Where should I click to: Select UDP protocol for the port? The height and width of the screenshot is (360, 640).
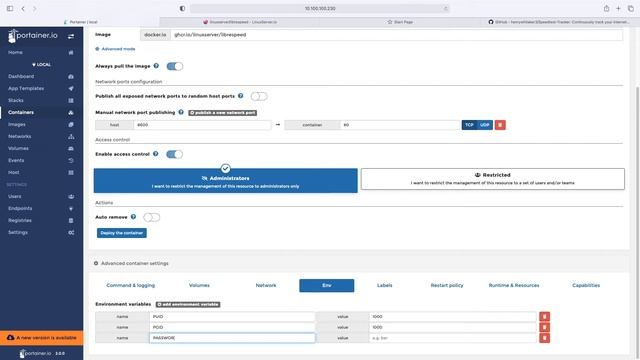click(x=484, y=125)
